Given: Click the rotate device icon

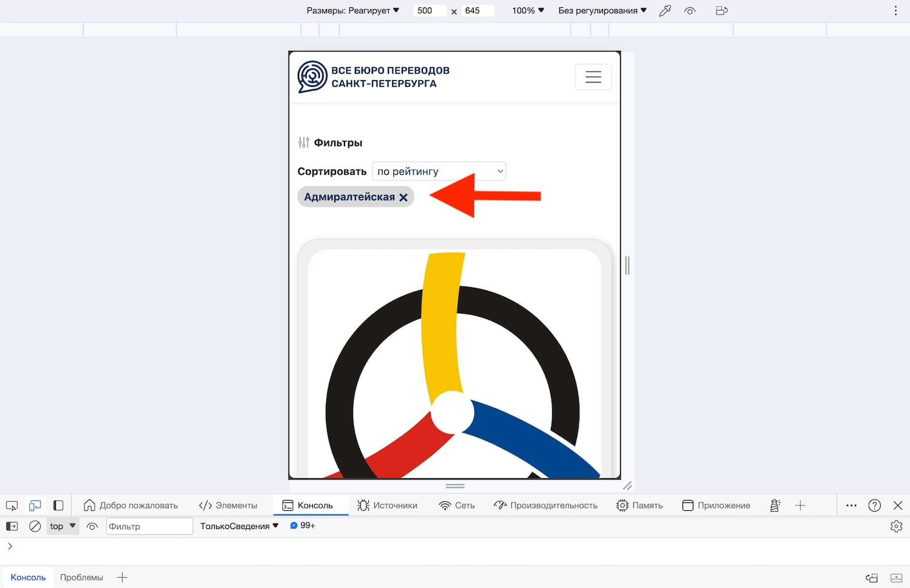Looking at the screenshot, I should click(721, 11).
